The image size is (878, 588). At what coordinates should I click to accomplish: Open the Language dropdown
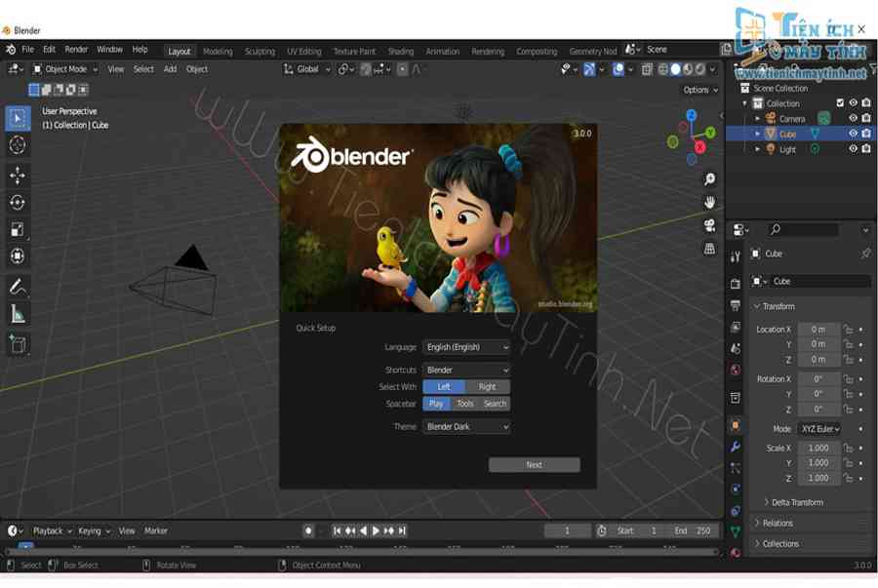(466, 347)
